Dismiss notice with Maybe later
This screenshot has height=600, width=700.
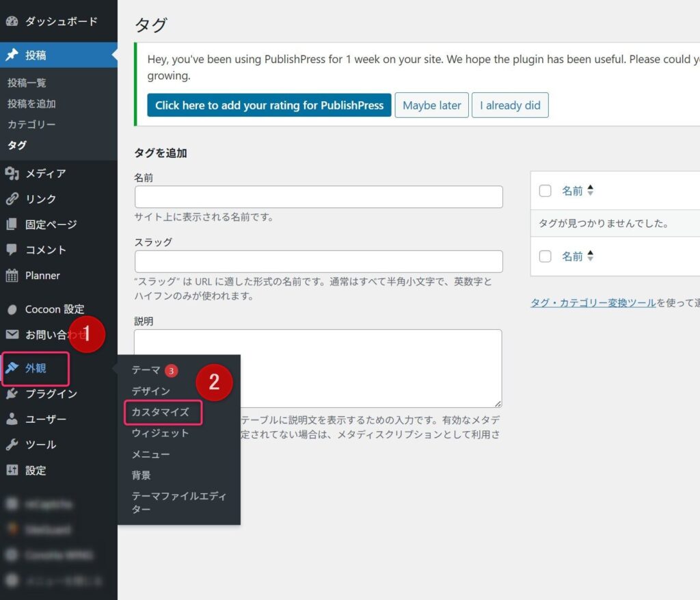[431, 105]
